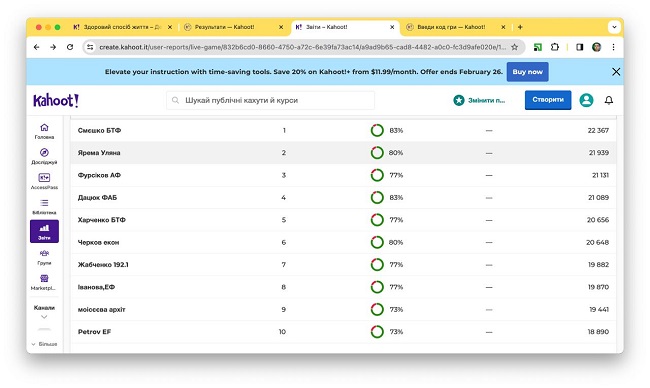This screenshot has height=388, width=650.
Task: Click the Створити create button
Action: click(x=548, y=100)
